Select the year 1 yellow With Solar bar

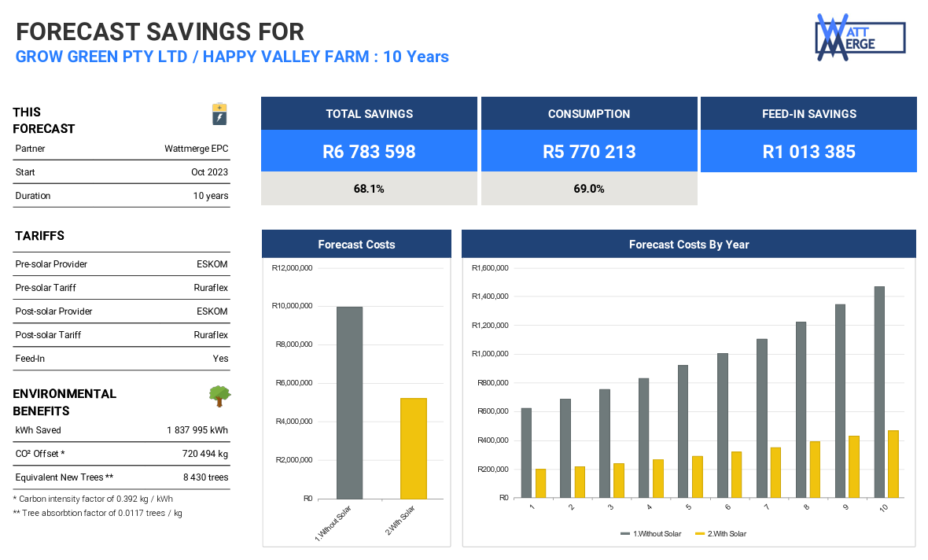[x=540, y=484]
